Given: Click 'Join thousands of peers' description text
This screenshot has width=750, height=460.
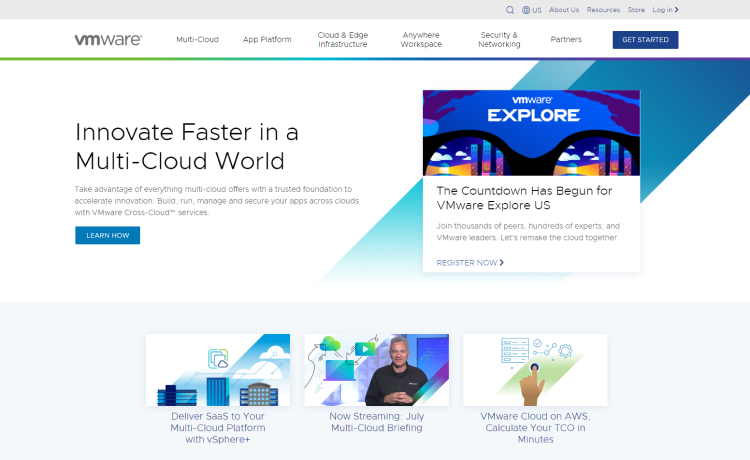Looking at the screenshot, I should point(528,232).
